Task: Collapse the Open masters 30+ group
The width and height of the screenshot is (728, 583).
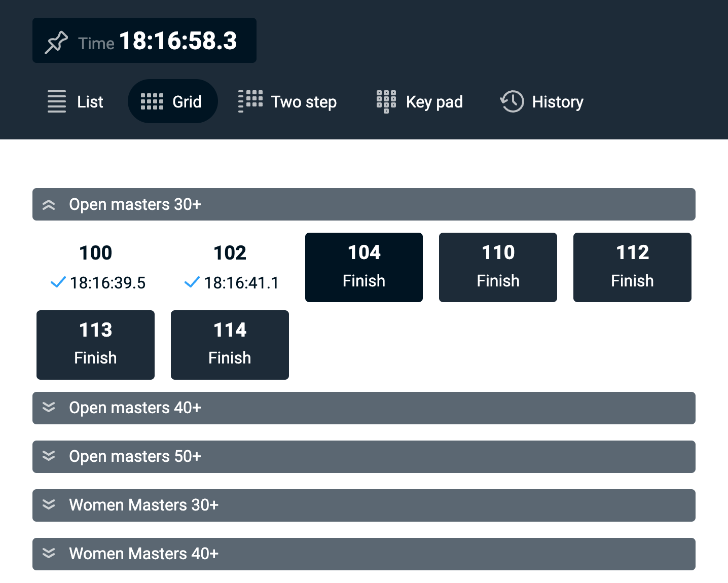Action: (49, 205)
